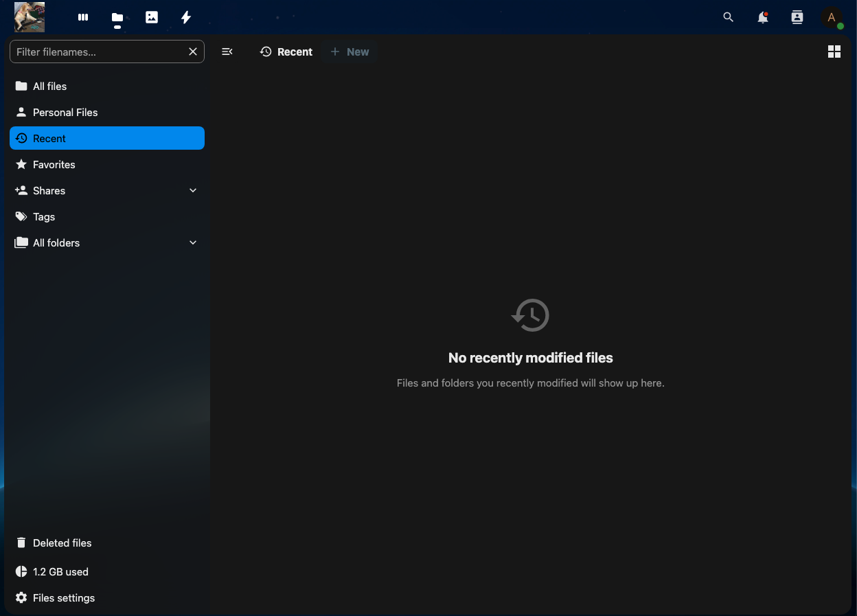The height and width of the screenshot is (616, 857).
Task: Open the Tags view
Action: point(44,216)
